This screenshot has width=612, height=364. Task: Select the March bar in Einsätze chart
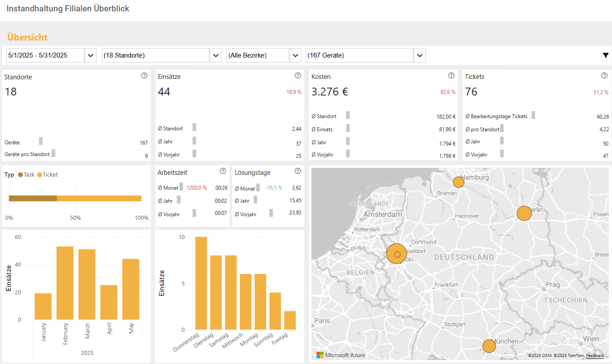click(x=87, y=284)
